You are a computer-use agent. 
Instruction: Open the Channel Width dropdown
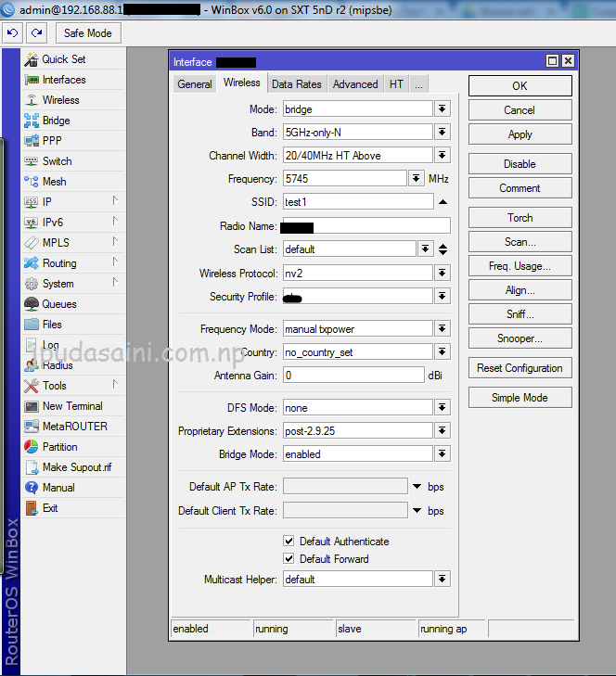click(443, 155)
